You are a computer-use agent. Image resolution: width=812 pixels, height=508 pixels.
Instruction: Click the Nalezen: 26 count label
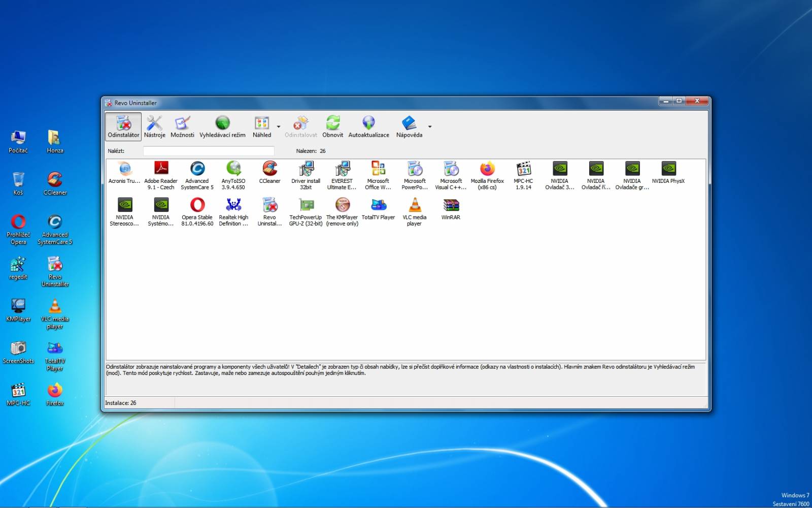311,151
